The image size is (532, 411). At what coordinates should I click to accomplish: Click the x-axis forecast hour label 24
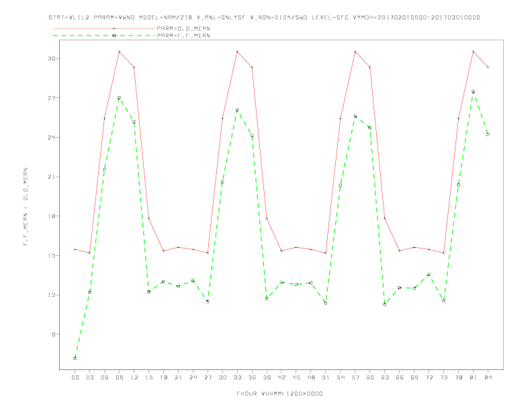193,377
